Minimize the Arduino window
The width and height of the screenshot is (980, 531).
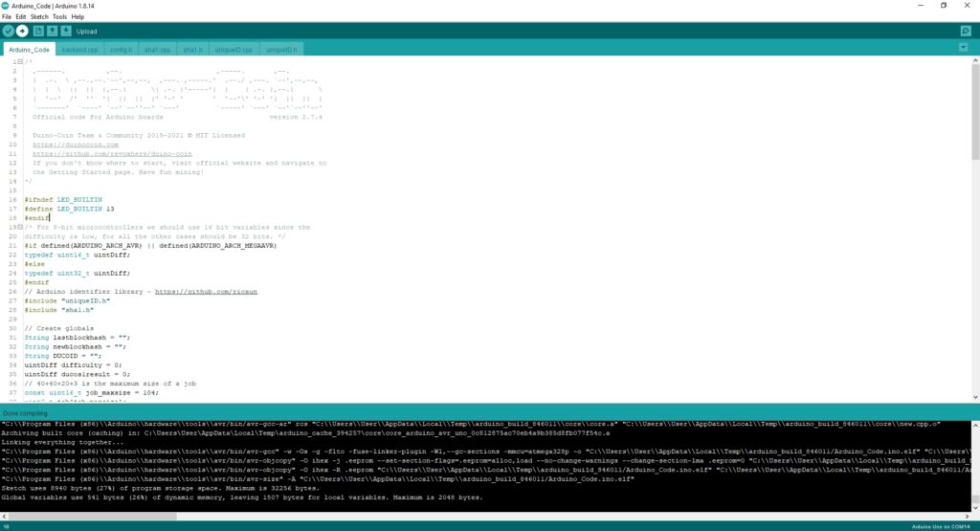click(x=920, y=6)
